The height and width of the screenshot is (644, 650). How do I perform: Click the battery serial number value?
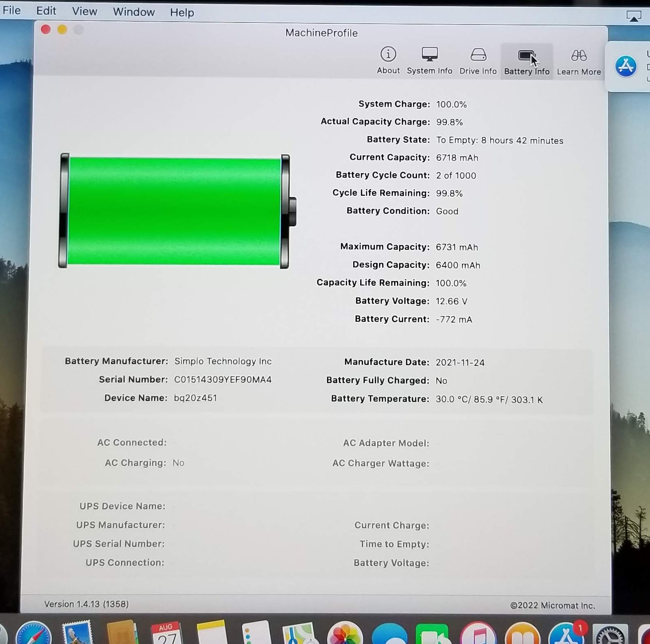pos(223,379)
